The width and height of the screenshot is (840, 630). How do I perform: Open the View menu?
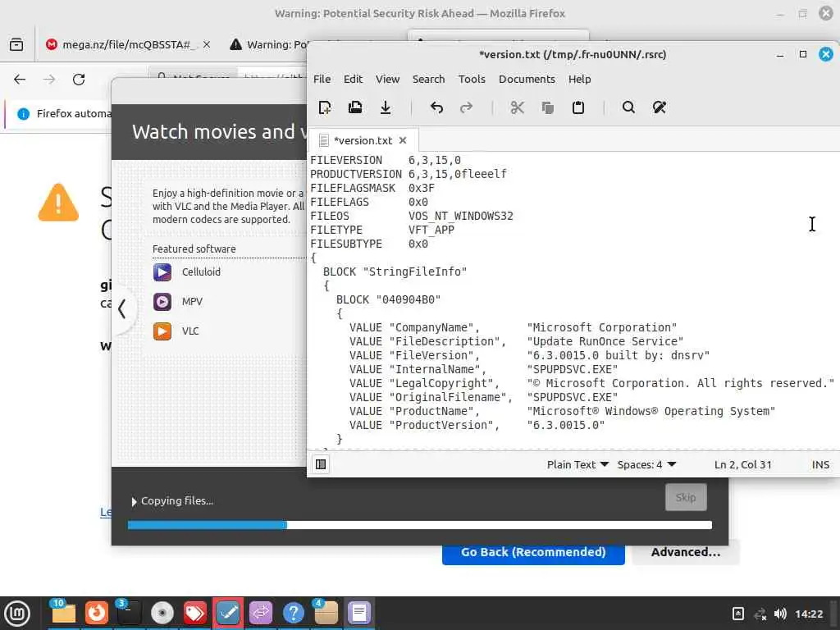click(x=387, y=79)
